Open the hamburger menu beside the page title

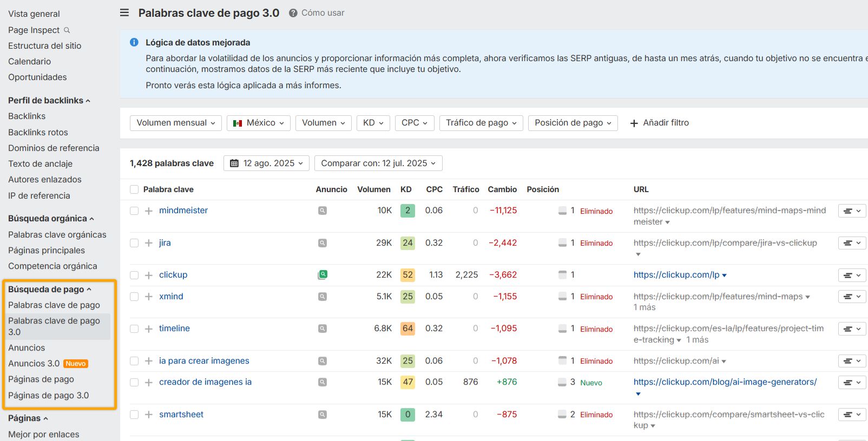pos(124,12)
